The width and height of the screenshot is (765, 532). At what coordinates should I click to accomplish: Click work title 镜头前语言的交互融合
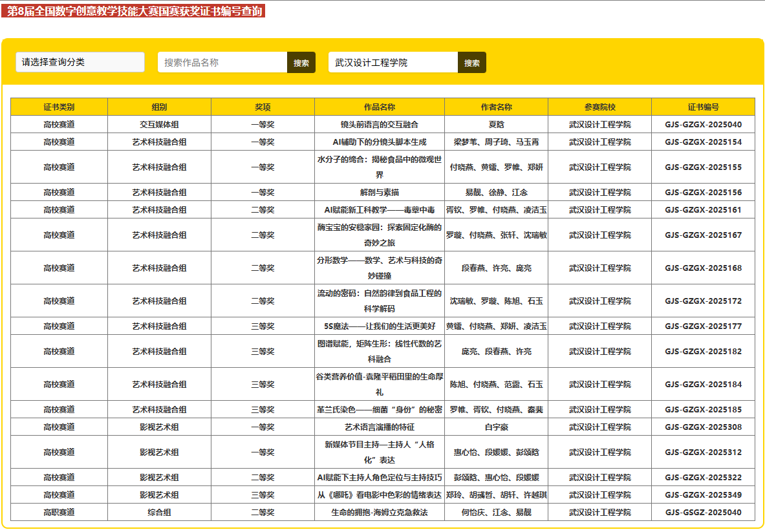(380, 125)
